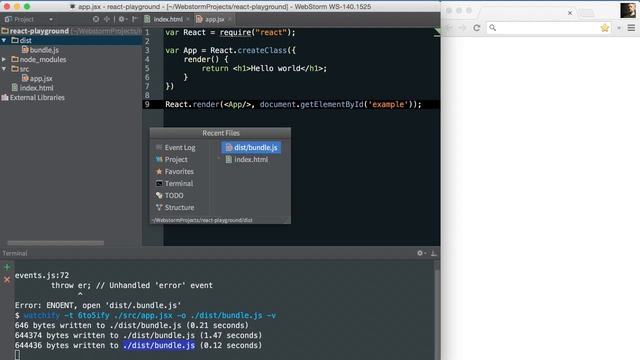Click the Project panel horizontal scrollbar
The image size is (640, 360).
[x=56, y=243]
